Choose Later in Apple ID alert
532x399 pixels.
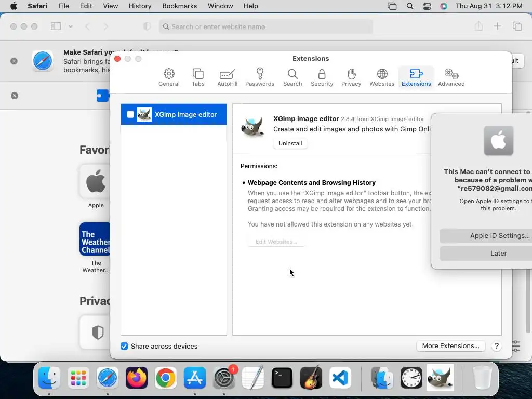point(486,254)
